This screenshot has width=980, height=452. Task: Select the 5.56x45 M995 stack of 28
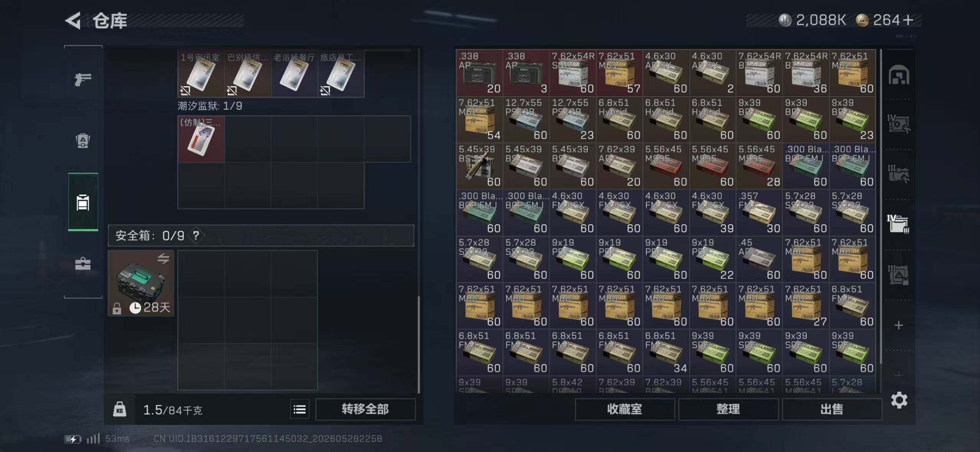coord(760,166)
